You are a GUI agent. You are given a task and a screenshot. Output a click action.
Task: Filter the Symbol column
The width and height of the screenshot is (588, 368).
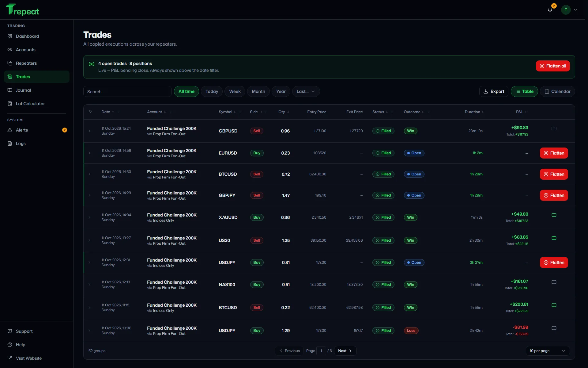click(x=240, y=112)
